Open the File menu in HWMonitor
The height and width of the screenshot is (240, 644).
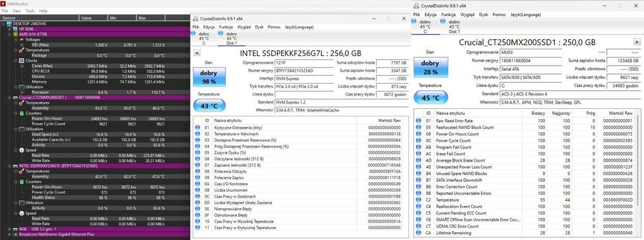[x=5, y=11]
